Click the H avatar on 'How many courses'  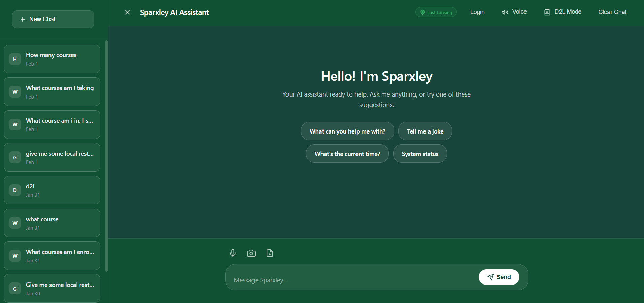tap(15, 59)
